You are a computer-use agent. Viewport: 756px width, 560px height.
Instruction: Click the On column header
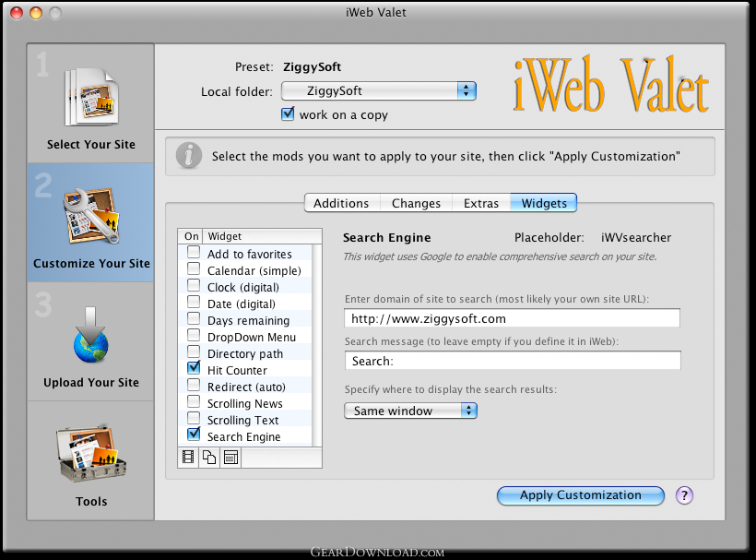point(191,236)
